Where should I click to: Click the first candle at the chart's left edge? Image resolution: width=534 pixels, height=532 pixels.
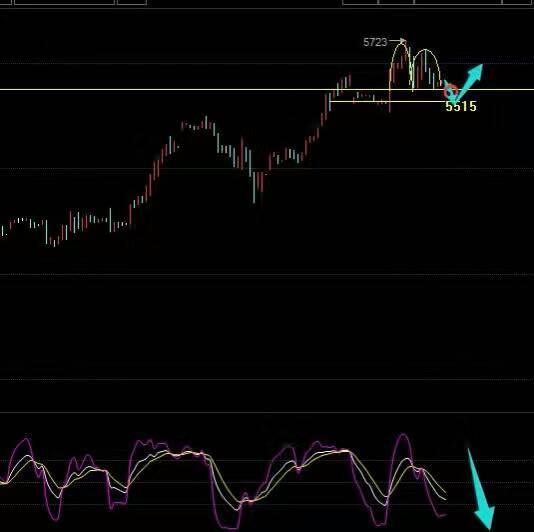coord(2,231)
